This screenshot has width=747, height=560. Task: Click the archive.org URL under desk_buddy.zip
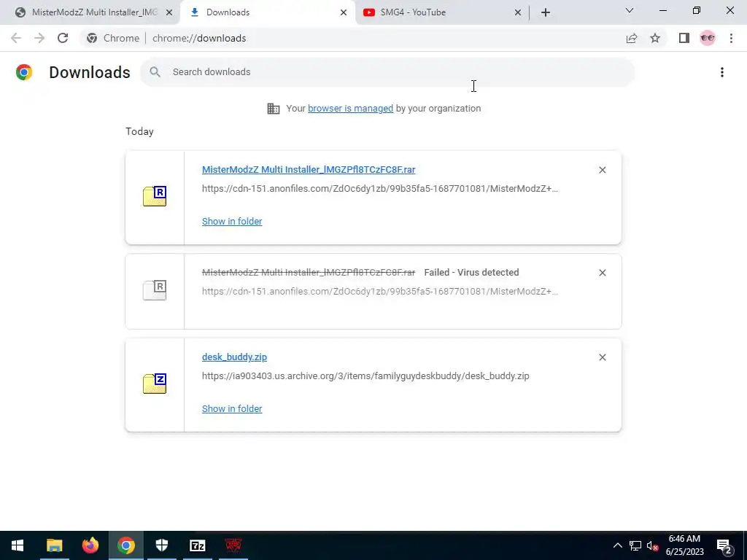point(365,376)
